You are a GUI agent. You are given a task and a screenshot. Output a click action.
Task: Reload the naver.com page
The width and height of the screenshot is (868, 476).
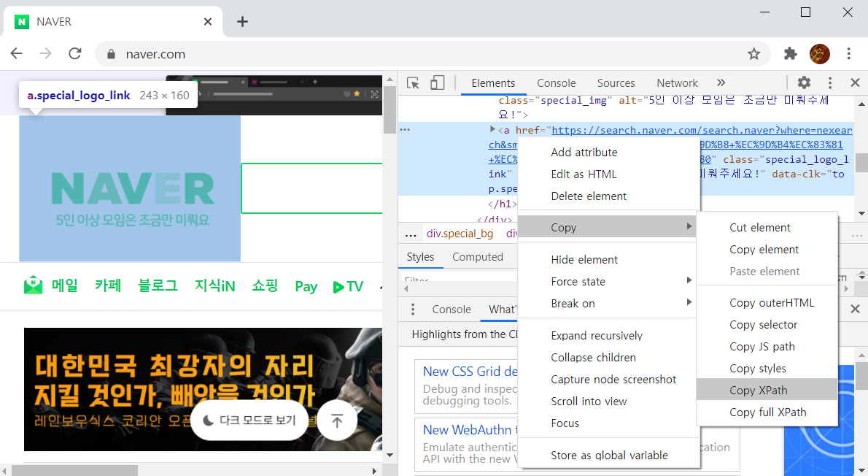coord(74,54)
